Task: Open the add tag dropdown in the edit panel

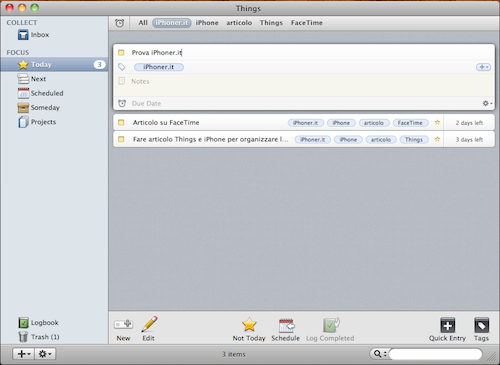Action: pos(483,67)
